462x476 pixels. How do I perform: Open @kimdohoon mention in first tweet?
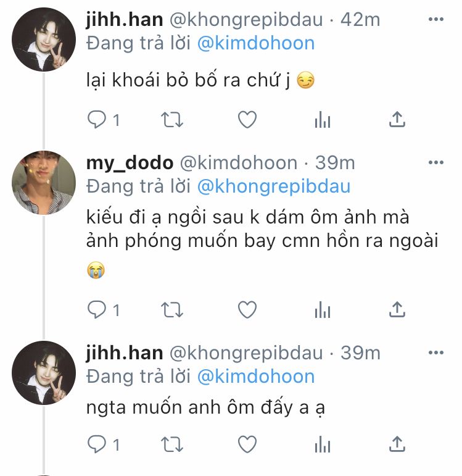tap(256, 43)
